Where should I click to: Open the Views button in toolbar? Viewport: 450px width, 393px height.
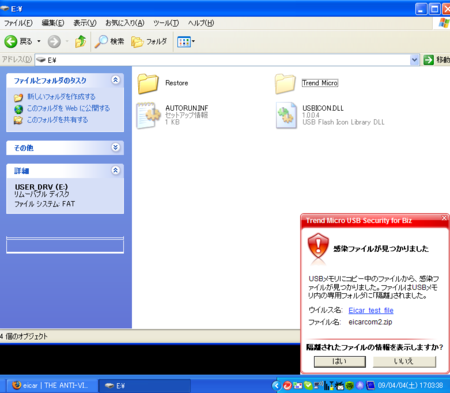pos(184,42)
